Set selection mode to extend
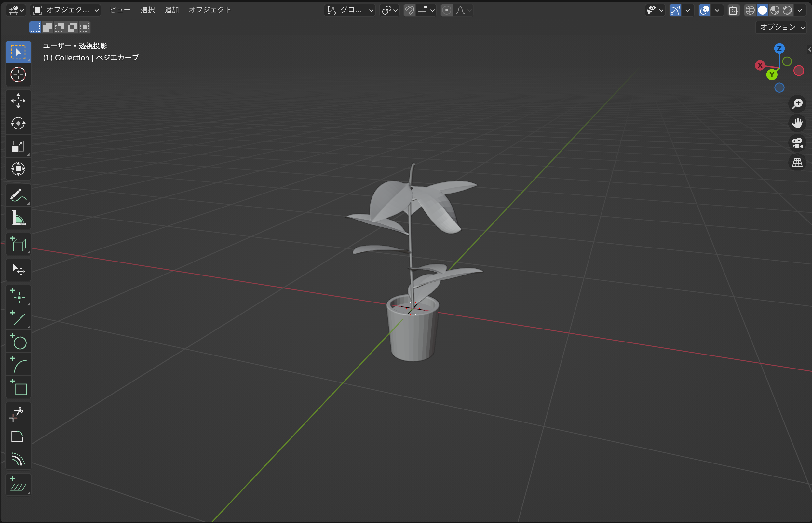This screenshot has height=523, width=812. (x=47, y=27)
